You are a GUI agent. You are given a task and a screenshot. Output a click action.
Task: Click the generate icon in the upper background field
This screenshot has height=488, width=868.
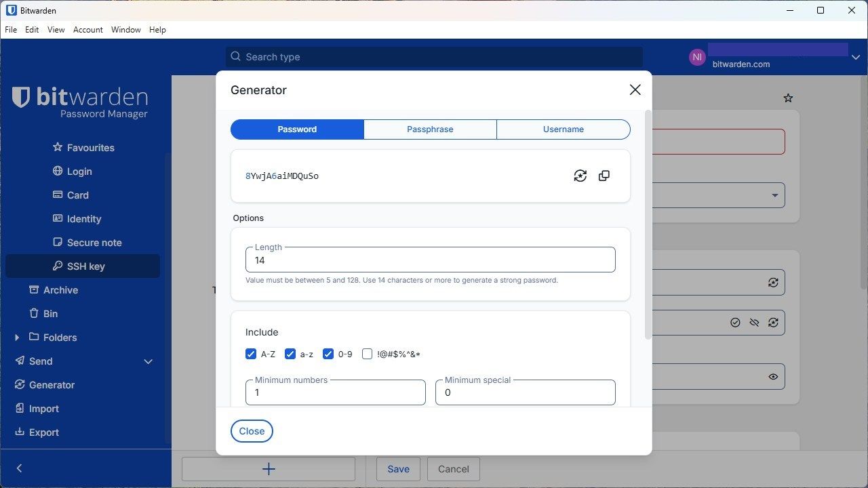(x=773, y=283)
